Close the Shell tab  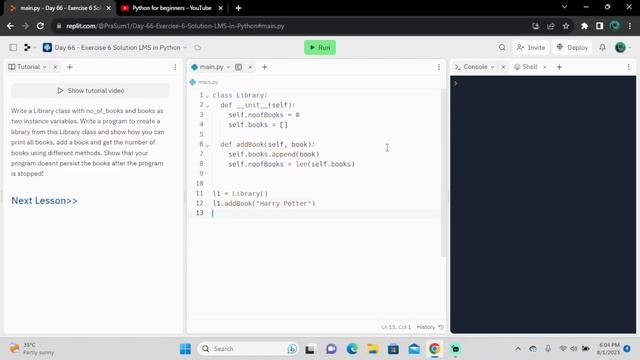coord(544,67)
